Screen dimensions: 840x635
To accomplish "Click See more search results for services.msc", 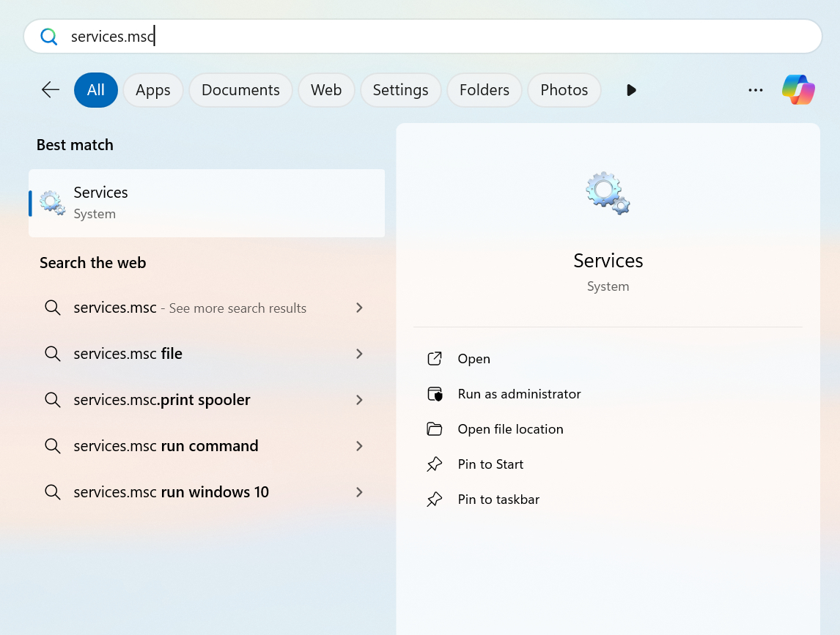I will click(189, 308).
